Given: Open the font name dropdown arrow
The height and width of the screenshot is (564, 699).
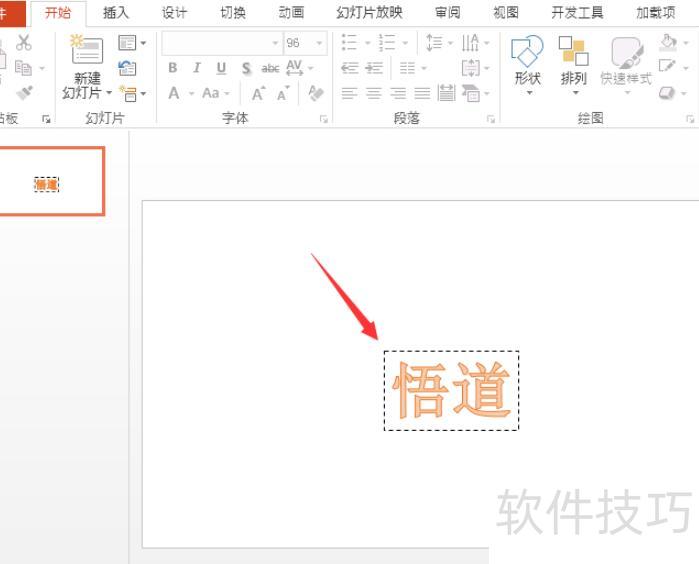Looking at the screenshot, I should 275,43.
